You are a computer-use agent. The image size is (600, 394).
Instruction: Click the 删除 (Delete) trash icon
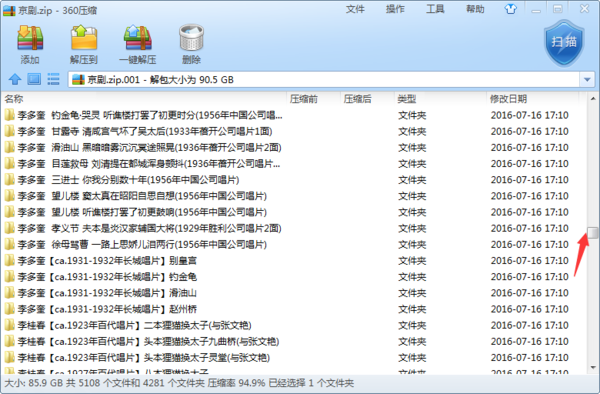click(191, 38)
